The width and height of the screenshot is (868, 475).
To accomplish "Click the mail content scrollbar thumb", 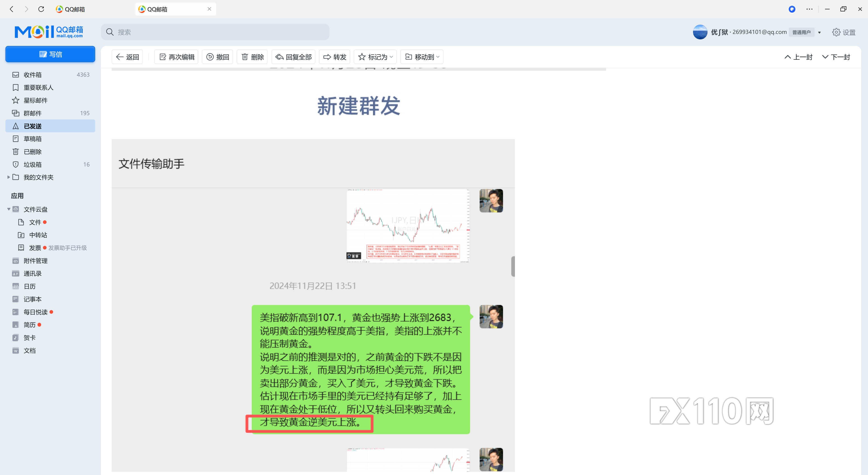I will pos(513,266).
